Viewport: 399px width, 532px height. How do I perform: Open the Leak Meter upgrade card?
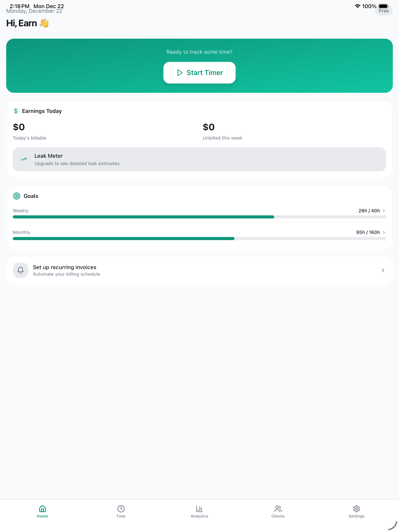[x=199, y=159]
